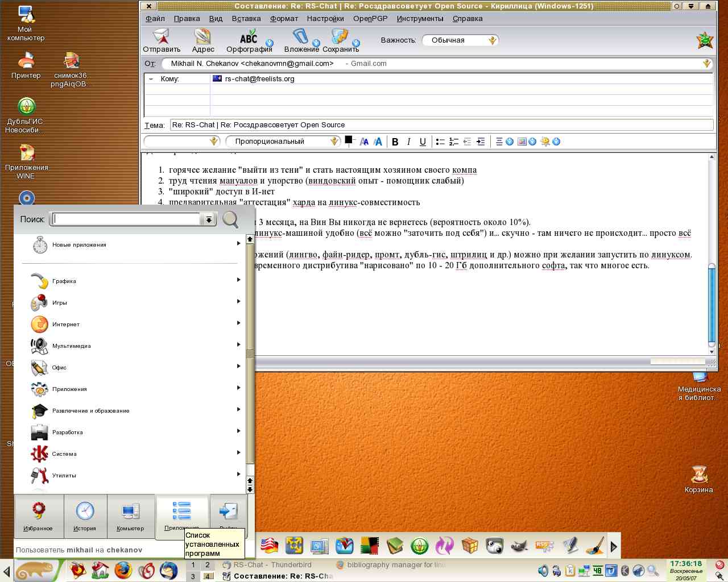
Task: Click the Сохранить save icon
Action: [340, 38]
